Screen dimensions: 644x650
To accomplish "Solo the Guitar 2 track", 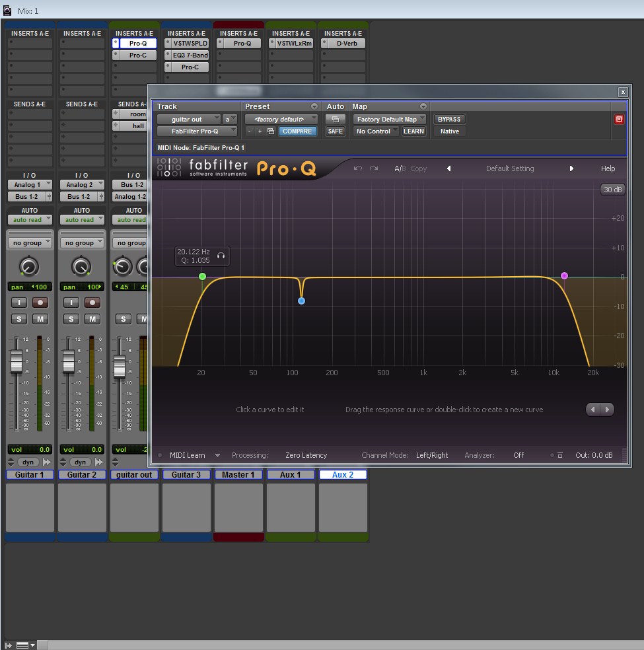I will pos(71,319).
